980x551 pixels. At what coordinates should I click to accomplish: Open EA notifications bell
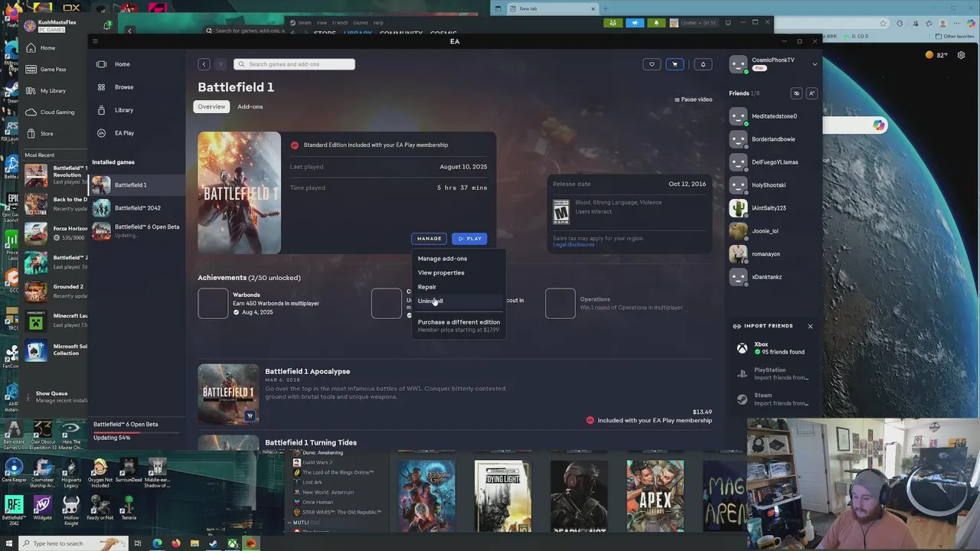pos(703,64)
